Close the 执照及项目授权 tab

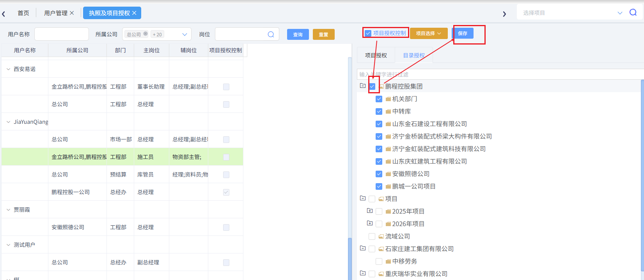click(134, 13)
